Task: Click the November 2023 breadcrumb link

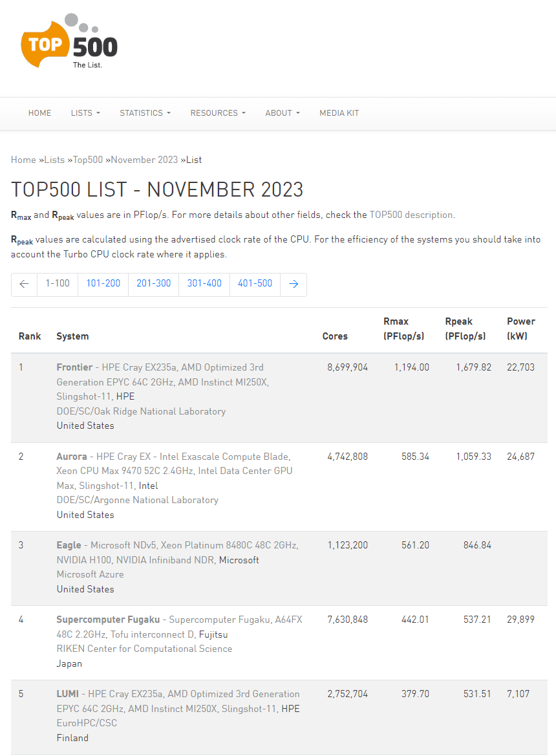Action: click(x=145, y=160)
